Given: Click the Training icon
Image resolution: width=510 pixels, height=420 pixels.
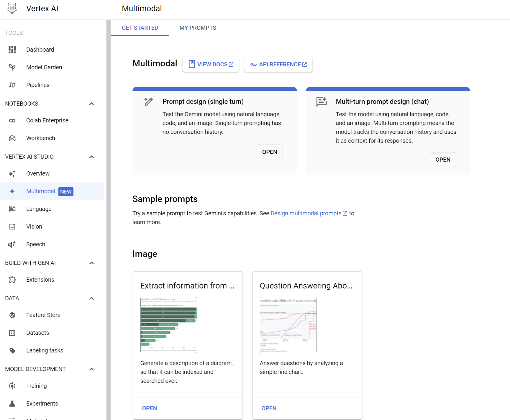Looking at the screenshot, I should click(x=12, y=386).
